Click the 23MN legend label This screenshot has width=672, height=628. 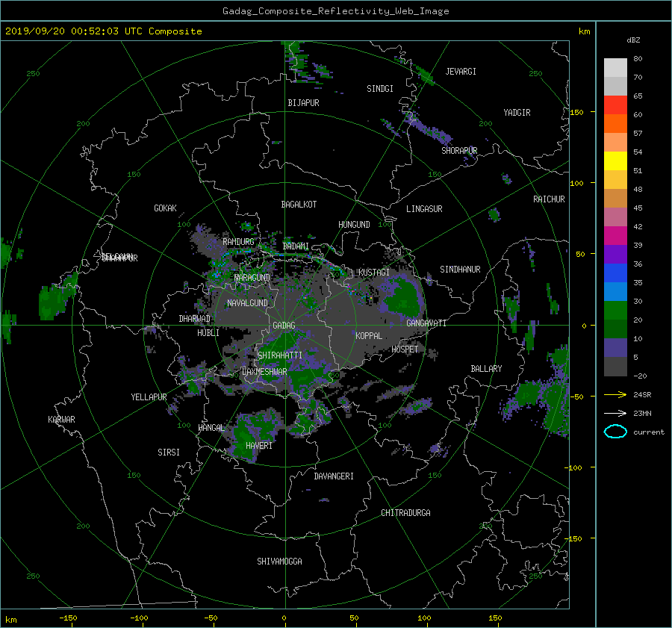pos(642,413)
